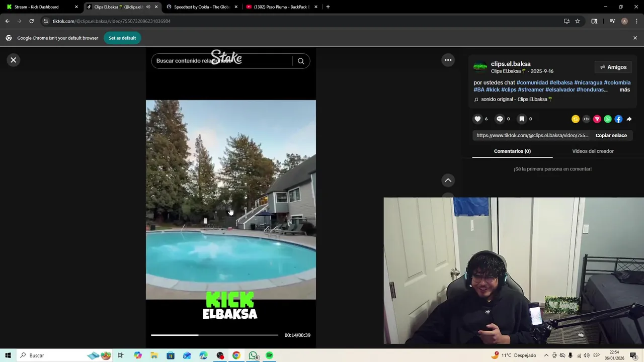Copy the link with Copiar enlace

611,135
